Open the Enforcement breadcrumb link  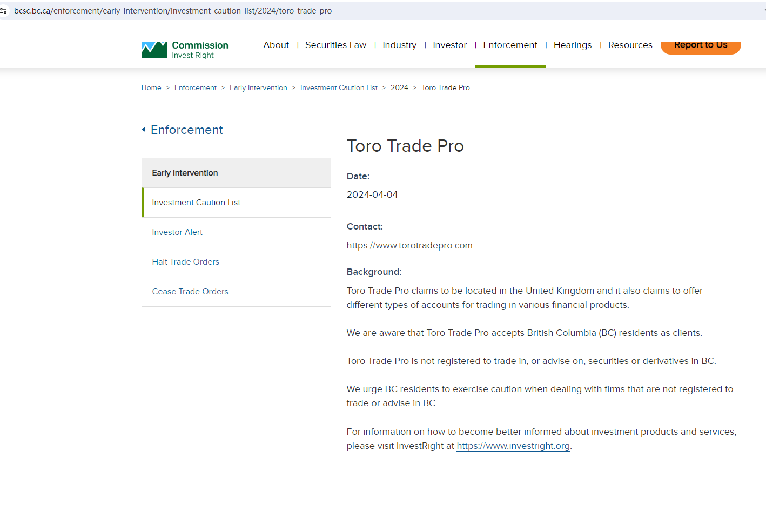(196, 87)
